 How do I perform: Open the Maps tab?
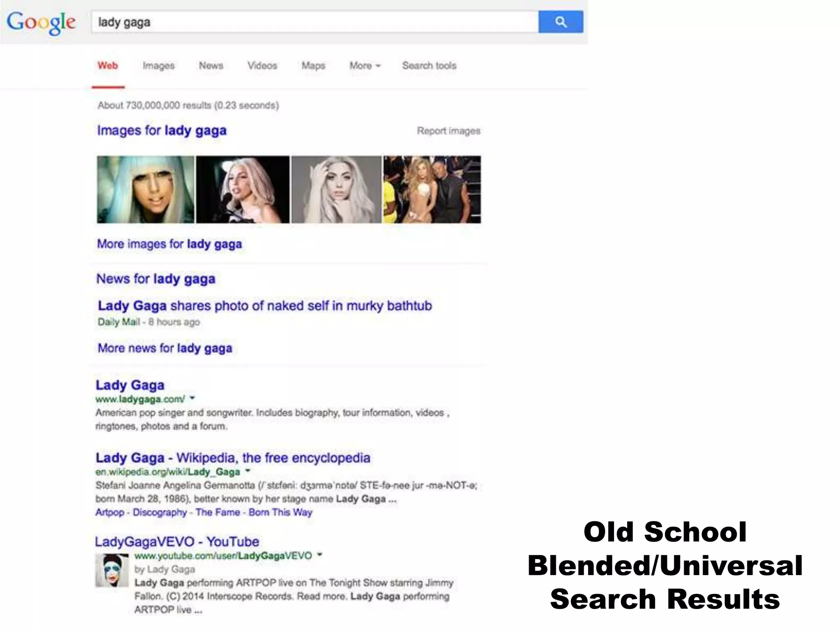pyautogui.click(x=313, y=66)
